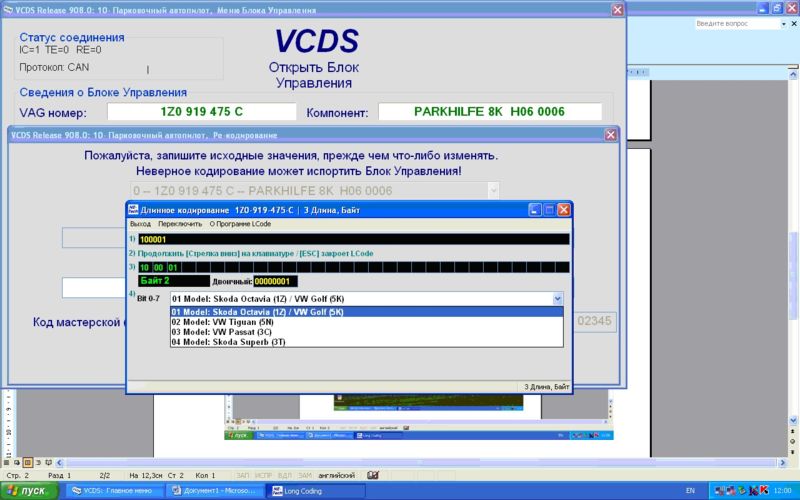
Task: Switch to VCDS: Главное меню taskbar button
Action: (115, 491)
